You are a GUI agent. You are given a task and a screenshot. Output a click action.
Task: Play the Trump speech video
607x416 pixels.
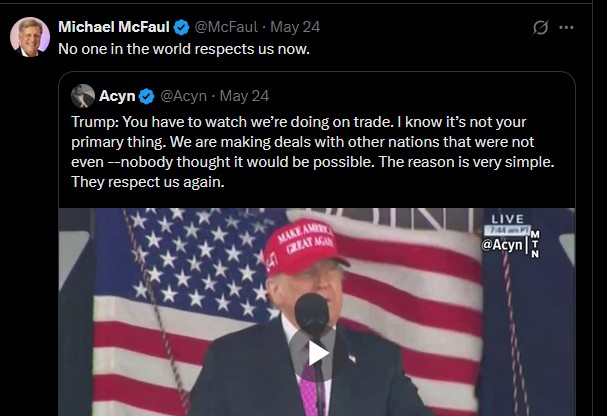[317, 353]
